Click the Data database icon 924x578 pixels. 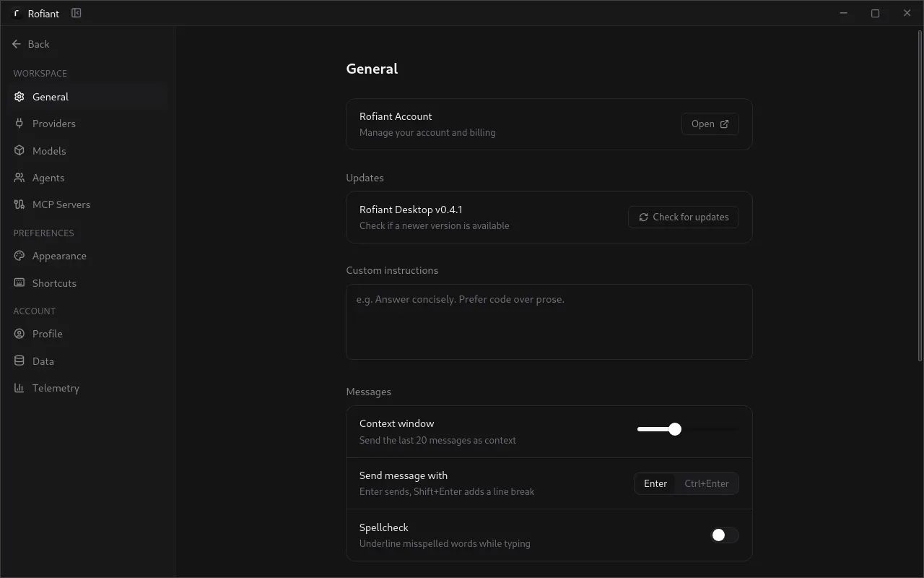(19, 361)
